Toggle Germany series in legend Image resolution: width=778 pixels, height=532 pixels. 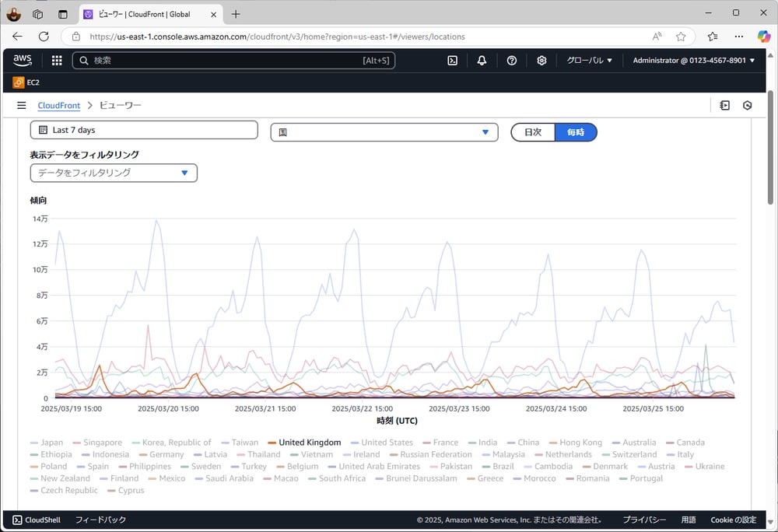point(161,454)
